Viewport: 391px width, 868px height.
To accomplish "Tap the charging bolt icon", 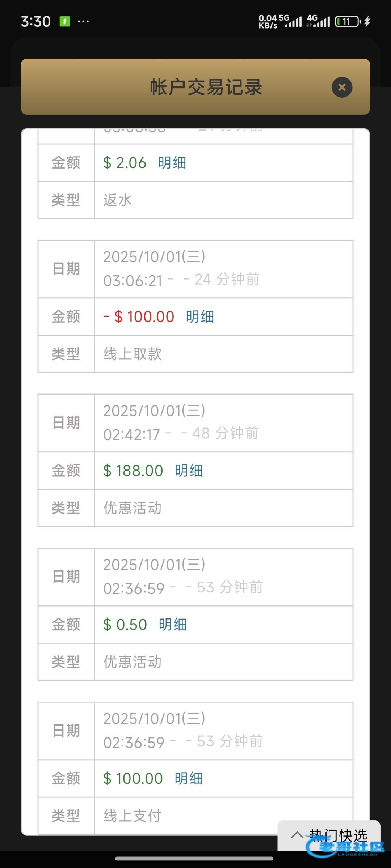I will [x=367, y=22].
